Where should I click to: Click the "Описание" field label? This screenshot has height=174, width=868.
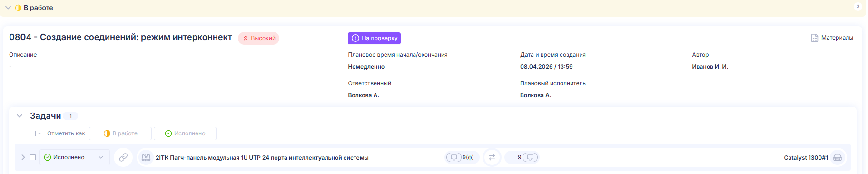(x=23, y=55)
